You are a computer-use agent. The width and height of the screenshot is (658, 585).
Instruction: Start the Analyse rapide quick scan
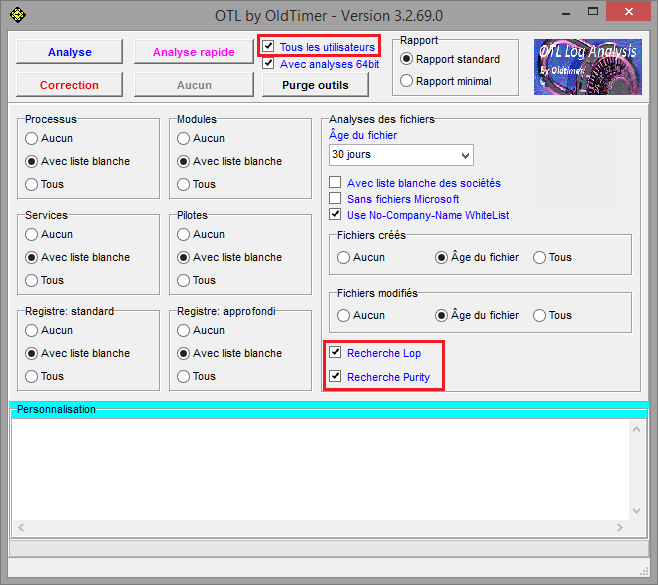(193, 52)
